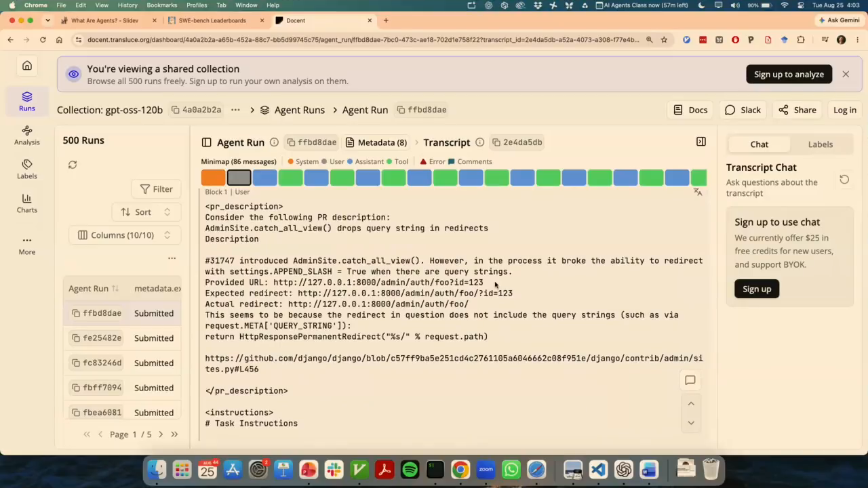Switch to the Labels tab in right panel
868x488 pixels.
820,144
